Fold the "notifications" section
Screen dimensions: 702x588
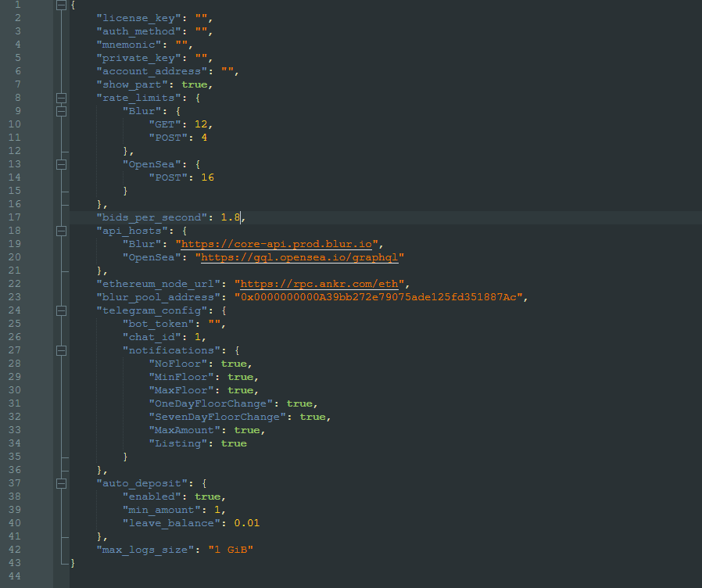(x=62, y=350)
